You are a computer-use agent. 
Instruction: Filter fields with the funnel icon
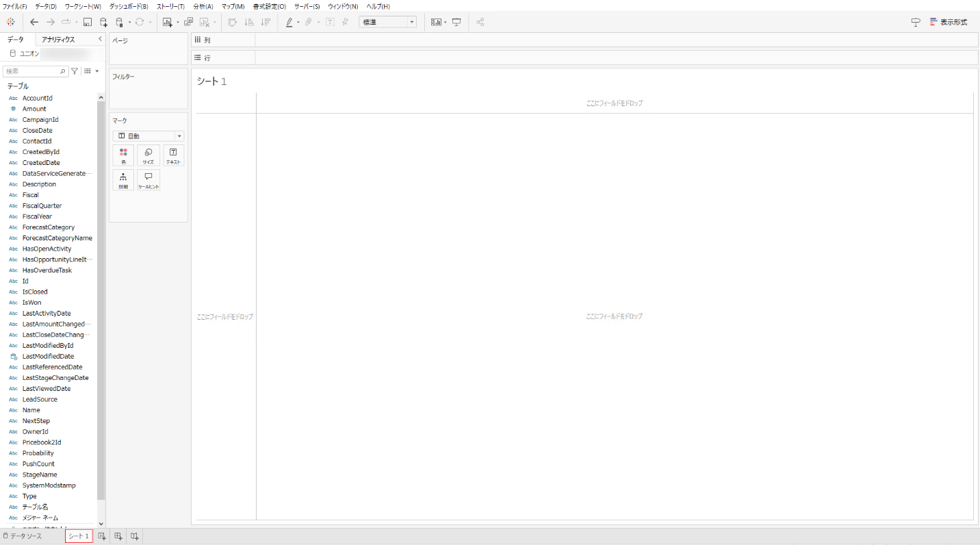click(x=75, y=71)
